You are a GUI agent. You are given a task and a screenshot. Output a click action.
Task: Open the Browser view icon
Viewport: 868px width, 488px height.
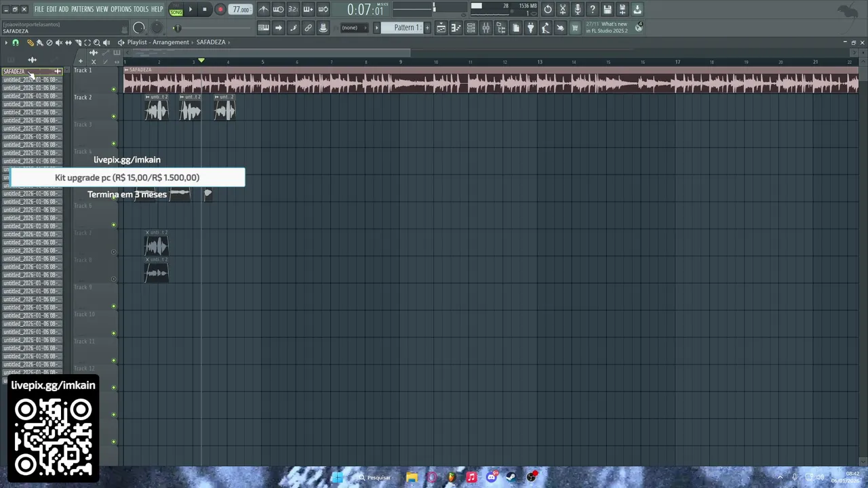(x=500, y=28)
